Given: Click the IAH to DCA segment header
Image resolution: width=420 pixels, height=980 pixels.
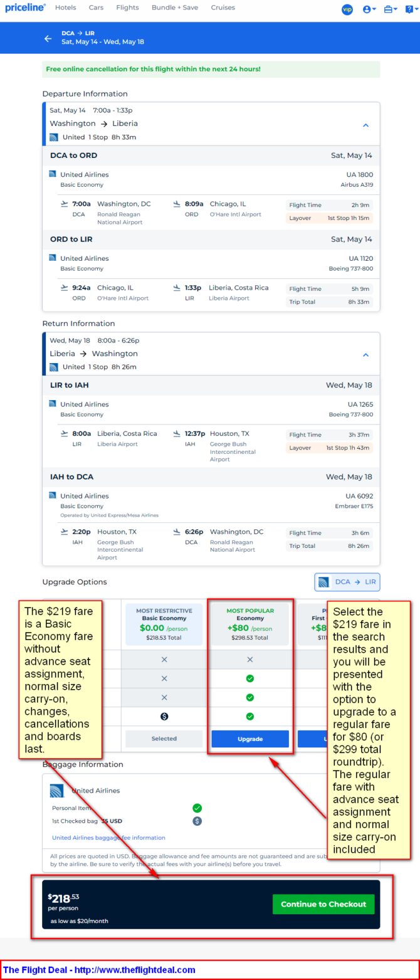Looking at the screenshot, I should (211, 477).
